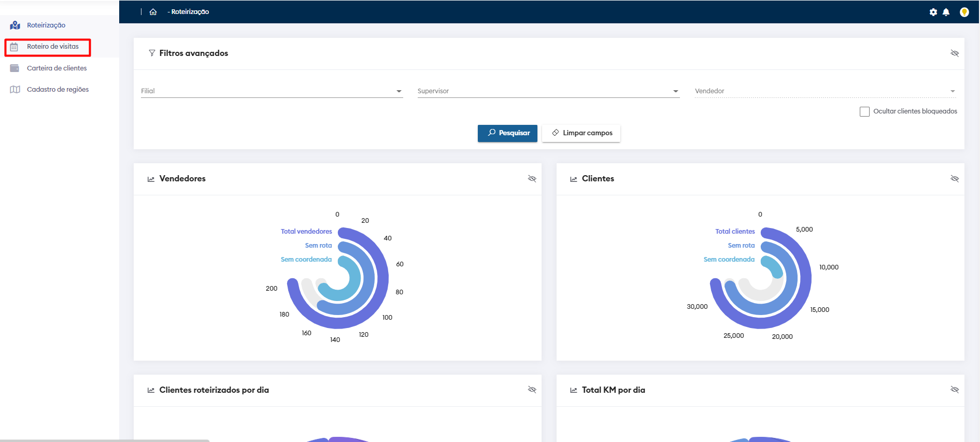Image resolution: width=980 pixels, height=442 pixels.
Task: Click the Roteirização map icon in sidebar
Action: coord(15,25)
